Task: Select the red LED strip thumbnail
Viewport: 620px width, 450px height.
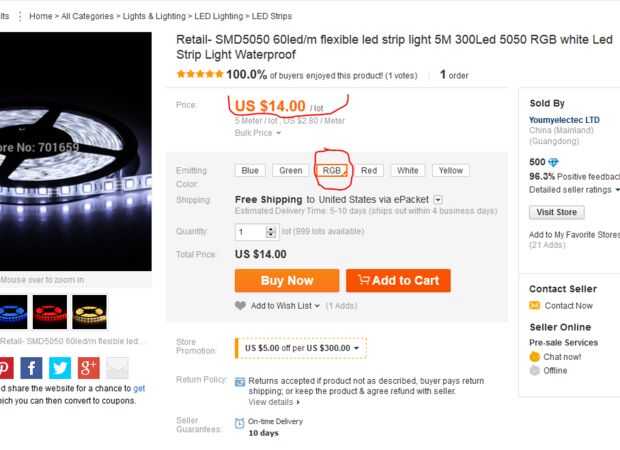Action: pos(50,311)
